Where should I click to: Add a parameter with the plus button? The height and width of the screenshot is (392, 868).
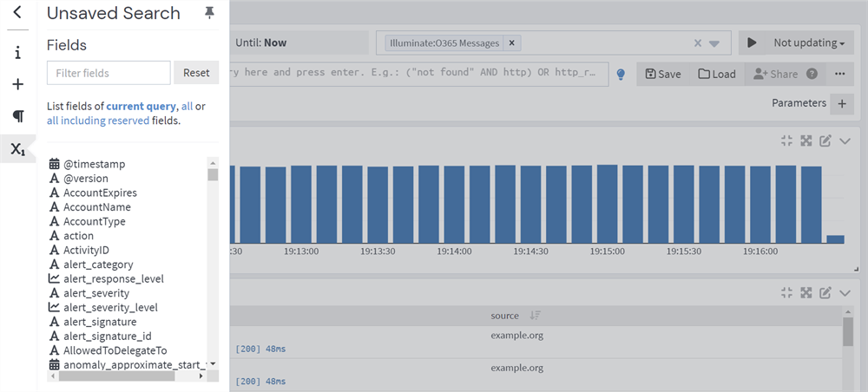tap(841, 104)
